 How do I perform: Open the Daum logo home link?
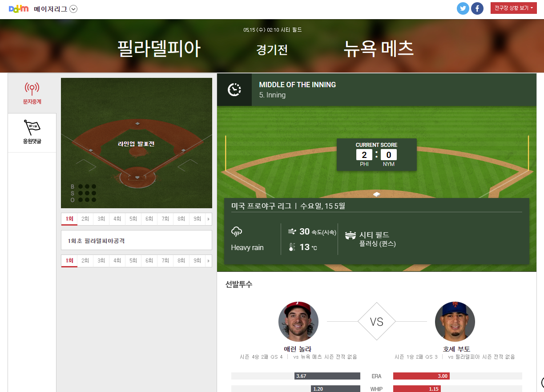(19, 8)
